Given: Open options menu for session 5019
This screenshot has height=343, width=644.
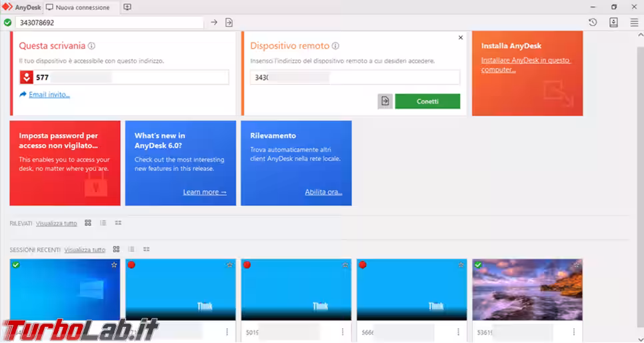Looking at the screenshot, I should [343, 332].
